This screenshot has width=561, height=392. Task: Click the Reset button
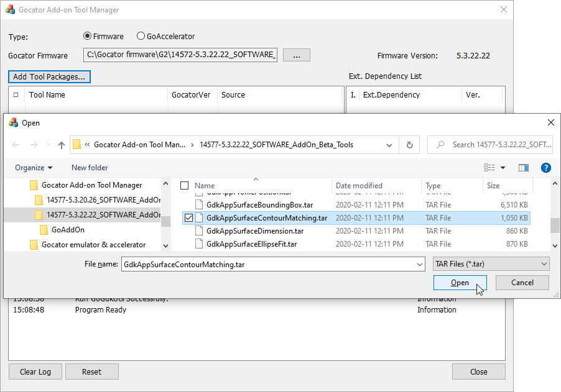pos(91,371)
